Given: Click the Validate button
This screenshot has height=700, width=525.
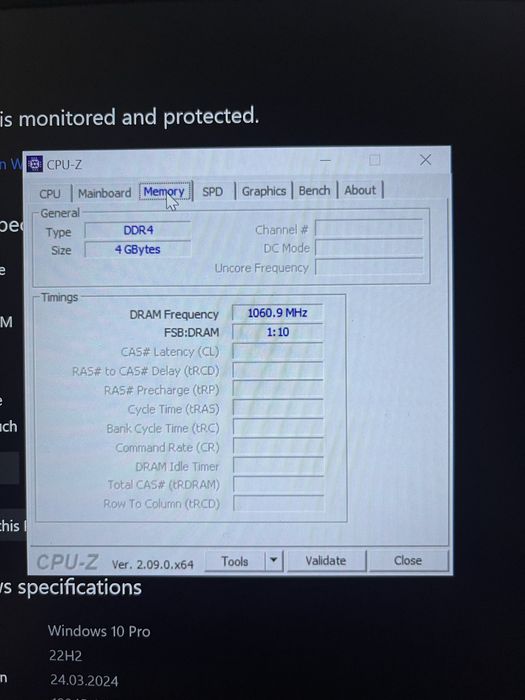Looking at the screenshot, I should point(326,561).
